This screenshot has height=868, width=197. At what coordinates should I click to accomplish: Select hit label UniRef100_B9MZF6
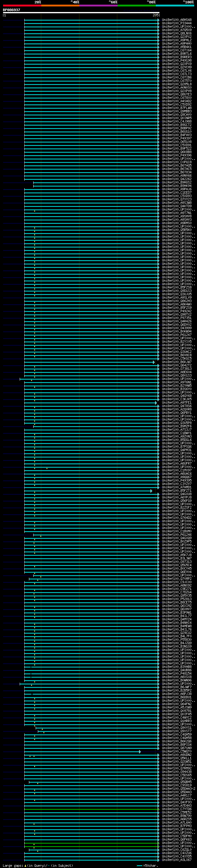[x=177, y=426]
